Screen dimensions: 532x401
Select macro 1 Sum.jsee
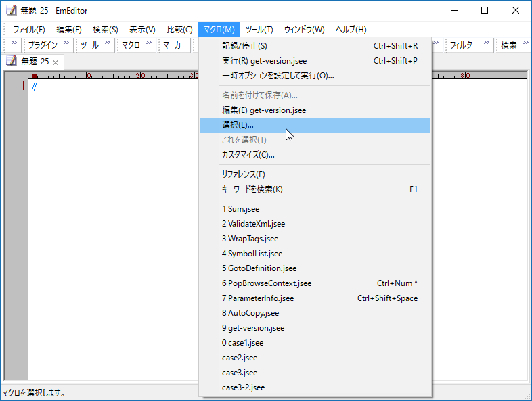(315, 209)
